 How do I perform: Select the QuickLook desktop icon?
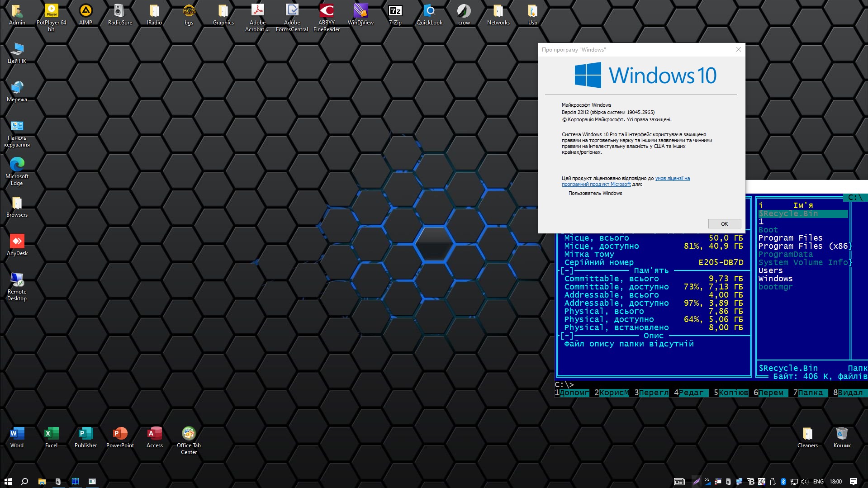point(429,11)
